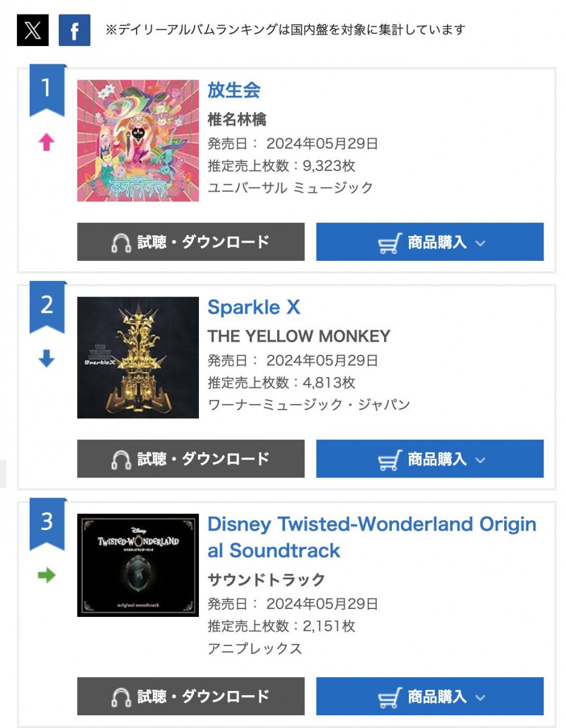Open Disney Twisted-Wonderland Original Soundtrack link
This screenshot has height=728, width=566.
[371, 537]
